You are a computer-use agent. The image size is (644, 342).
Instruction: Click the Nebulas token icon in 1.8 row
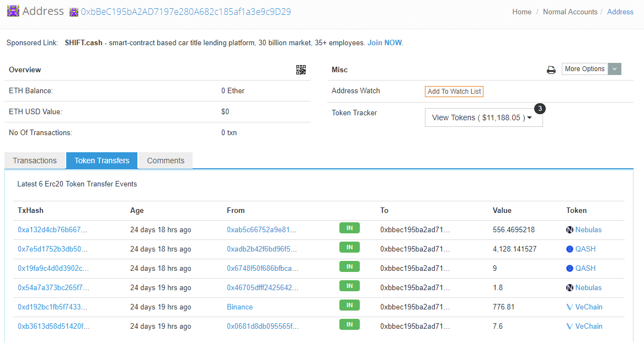click(x=570, y=288)
